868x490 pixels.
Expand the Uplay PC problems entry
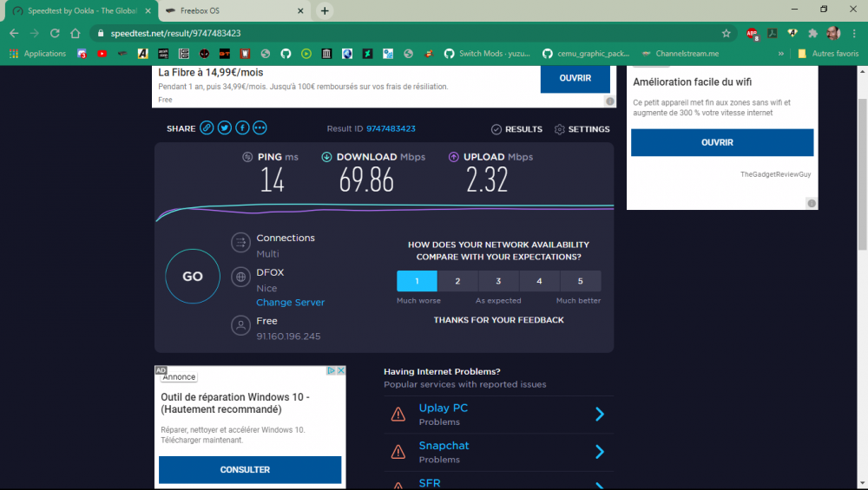point(599,414)
